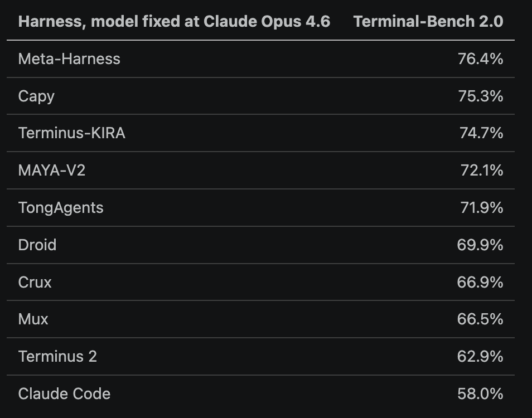
Task: Select the MAYA-V2 harness name
Action: [52, 170]
